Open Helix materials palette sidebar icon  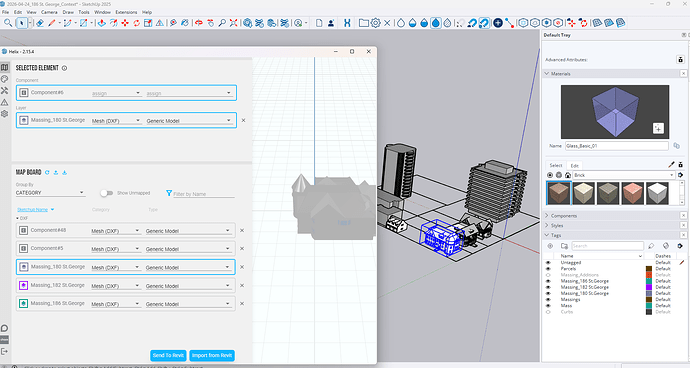[5, 79]
